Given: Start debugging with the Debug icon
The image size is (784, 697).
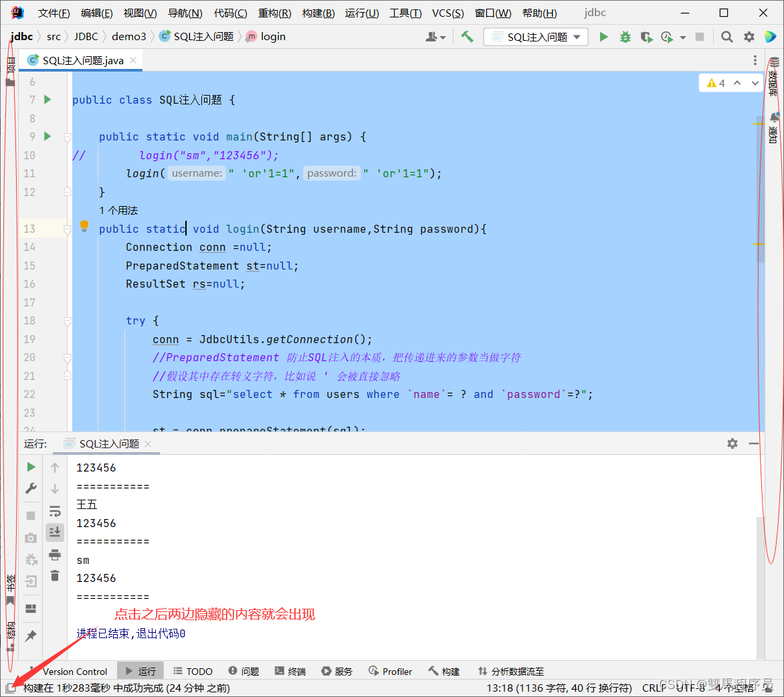Looking at the screenshot, I should (625, 37).
